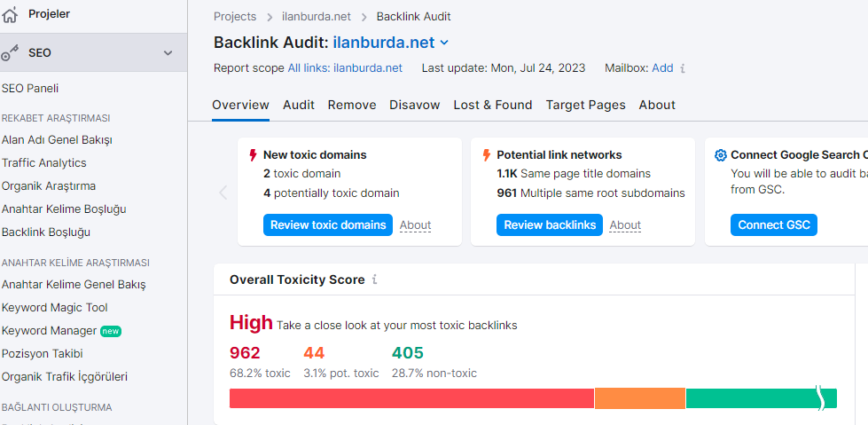This screenshot has width=868, height=425.
Task: Click the Potential link networks lightning icon
Action: 487,154
